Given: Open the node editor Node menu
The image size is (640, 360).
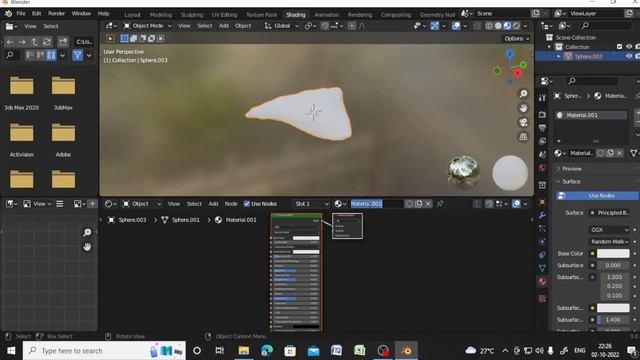Looking at the screenshot, I should click(231, 204).
